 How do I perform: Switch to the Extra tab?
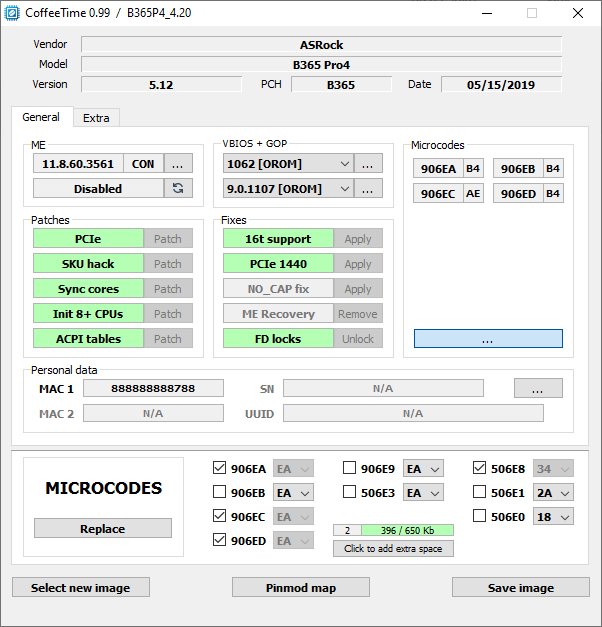coord(96,118)
